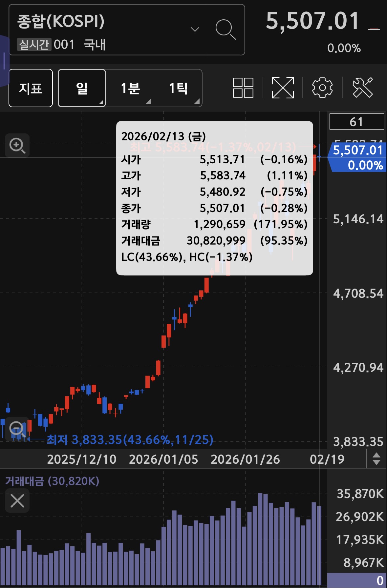Image resolution: width=387 pixels, height=588 pixels.
Task: Click the 고가 5,583.74 tooltip row
Action: click(x=214, y=175)
